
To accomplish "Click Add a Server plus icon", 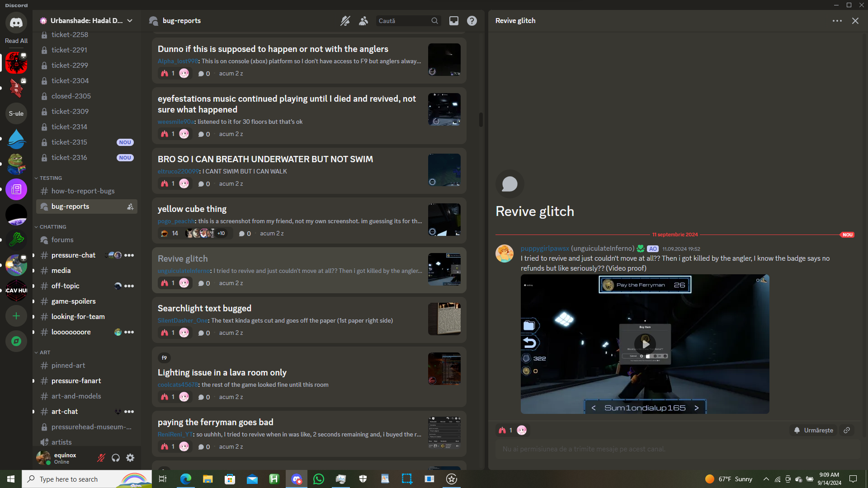I will [16, 316].
